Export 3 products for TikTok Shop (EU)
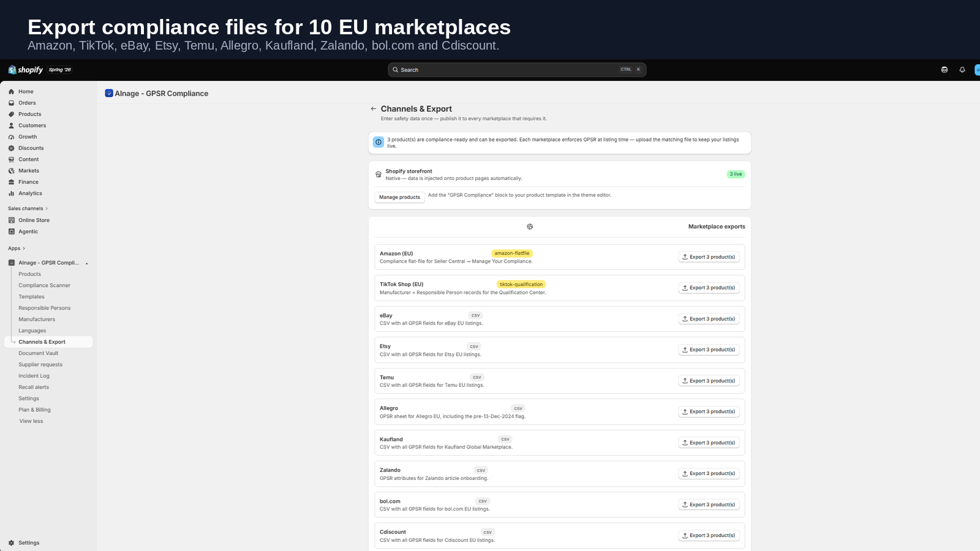This screenshot has height=551, width=980. coord(709,288)
